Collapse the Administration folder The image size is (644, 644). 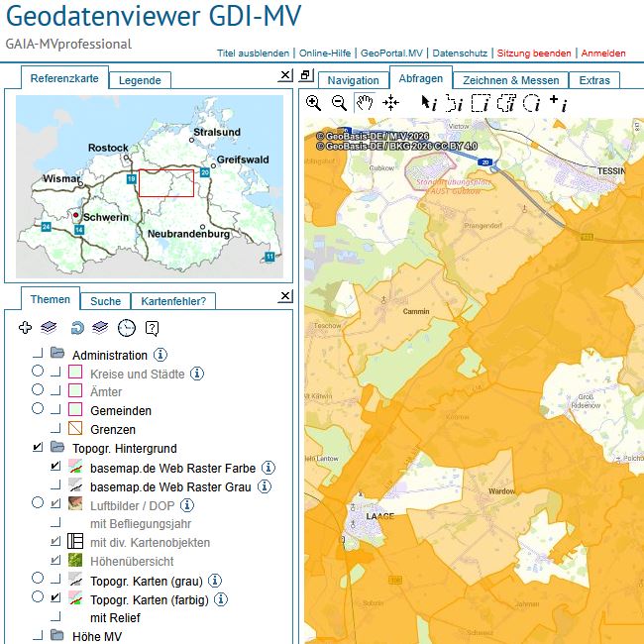(x=57, y=353)
